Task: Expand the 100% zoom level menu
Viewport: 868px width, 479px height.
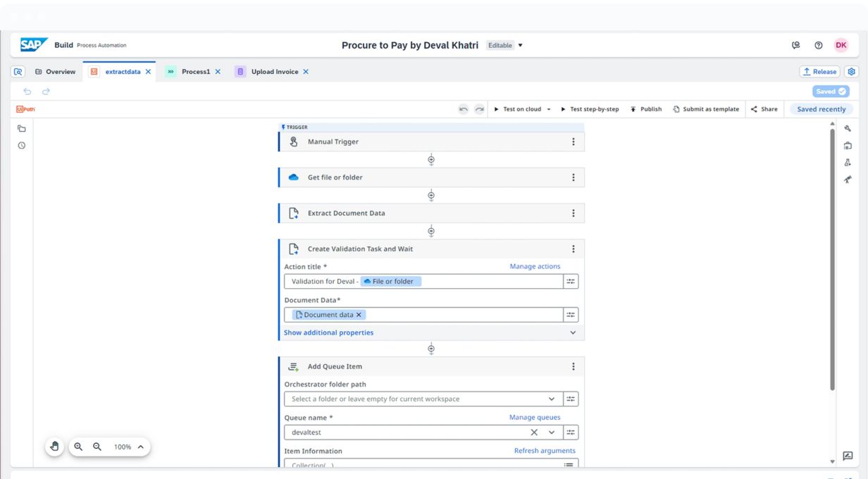Action: tap(140, 447)
